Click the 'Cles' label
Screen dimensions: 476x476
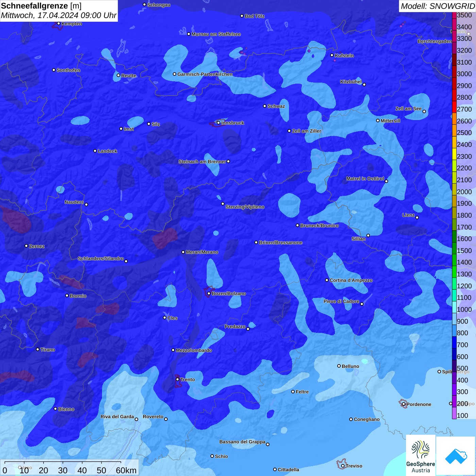click(x=172, y=318)
